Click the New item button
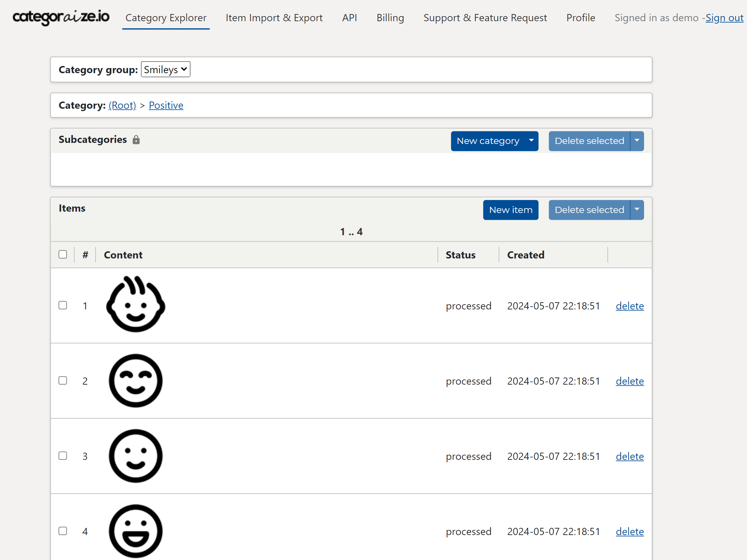Image resolution: width=747 pixels, height=560 pixels. (x=510, y=210)
